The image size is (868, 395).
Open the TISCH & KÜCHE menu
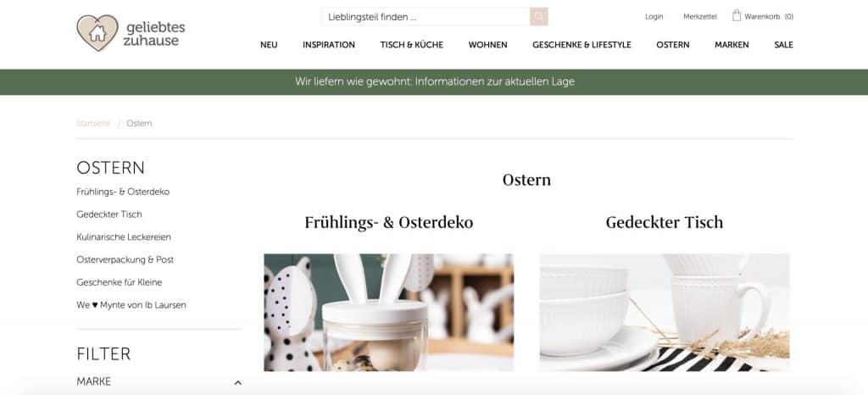click(412, 45)
